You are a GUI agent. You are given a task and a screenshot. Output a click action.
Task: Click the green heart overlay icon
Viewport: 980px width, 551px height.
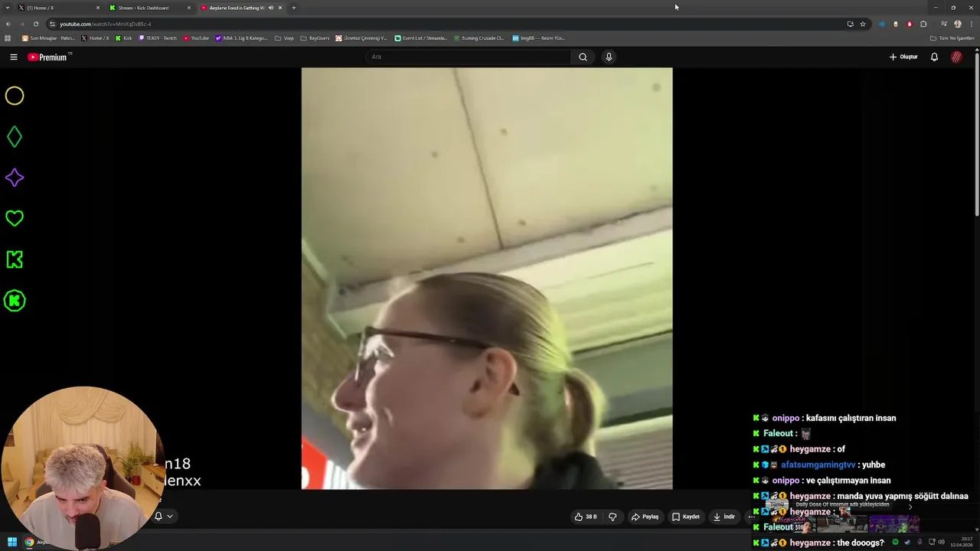tap(15, 218)
